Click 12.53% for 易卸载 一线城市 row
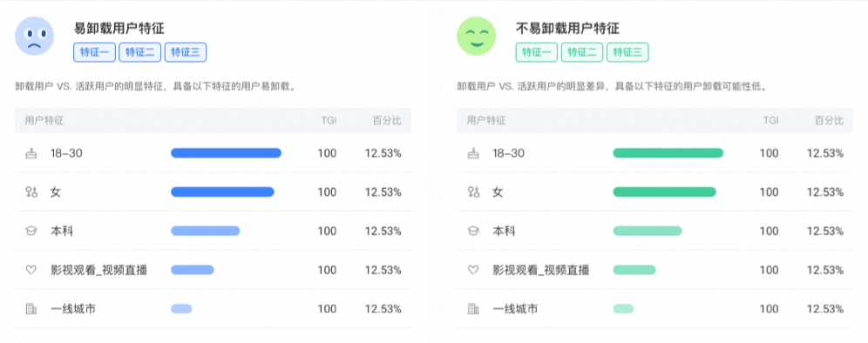Viewport: 868px width, 343px height. pyautogui.click(x=383, y=309)
